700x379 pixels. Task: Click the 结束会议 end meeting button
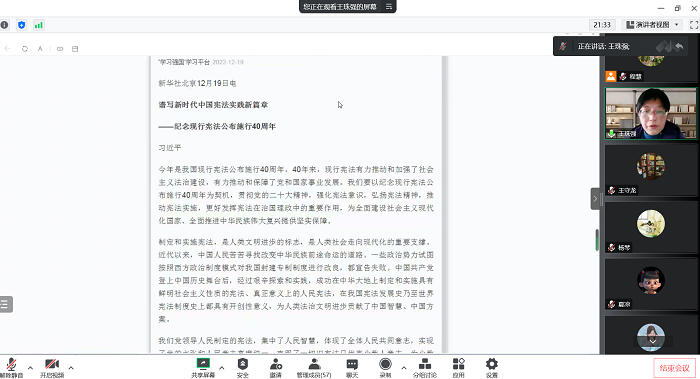tap(675, 368)
